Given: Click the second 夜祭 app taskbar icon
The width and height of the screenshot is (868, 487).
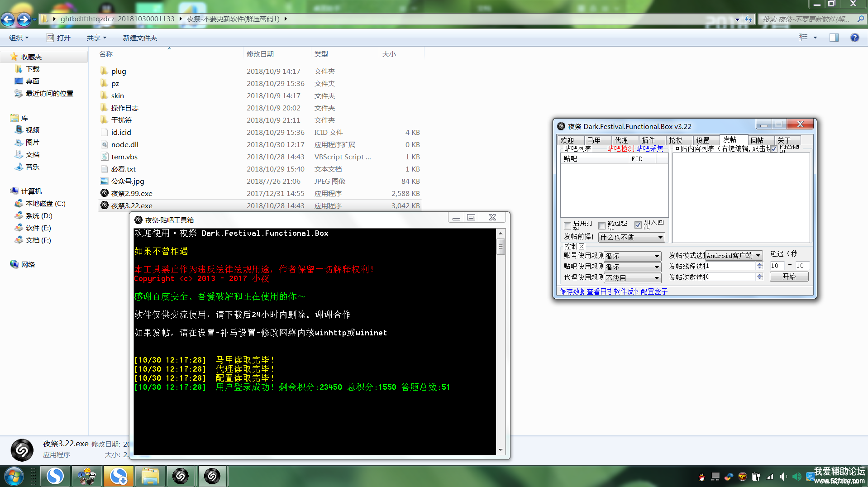Looking at the screenshot, I should [212, 476].
